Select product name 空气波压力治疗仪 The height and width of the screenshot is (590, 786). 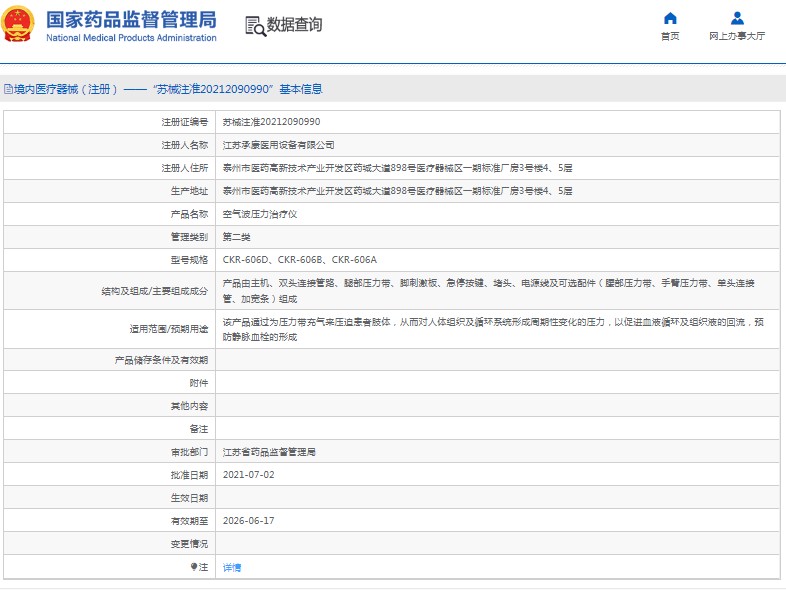tap(260, 214)
